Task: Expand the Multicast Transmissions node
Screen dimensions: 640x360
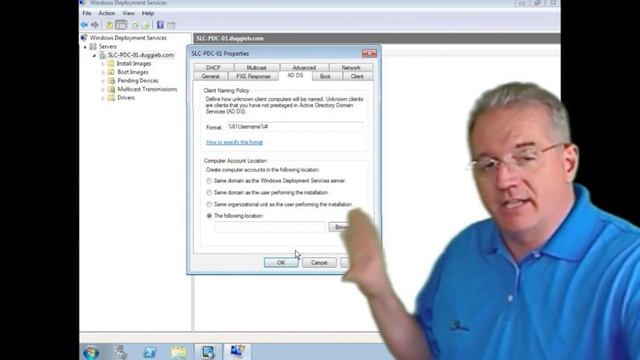Action: (x=103, y=90)
